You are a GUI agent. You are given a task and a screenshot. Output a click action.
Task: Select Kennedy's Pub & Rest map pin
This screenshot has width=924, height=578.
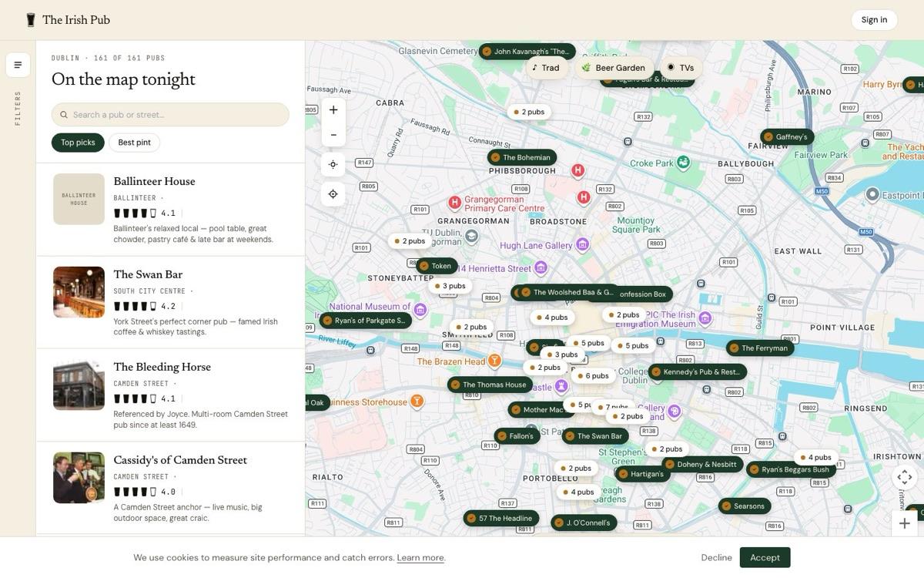[x=698, y=371]
